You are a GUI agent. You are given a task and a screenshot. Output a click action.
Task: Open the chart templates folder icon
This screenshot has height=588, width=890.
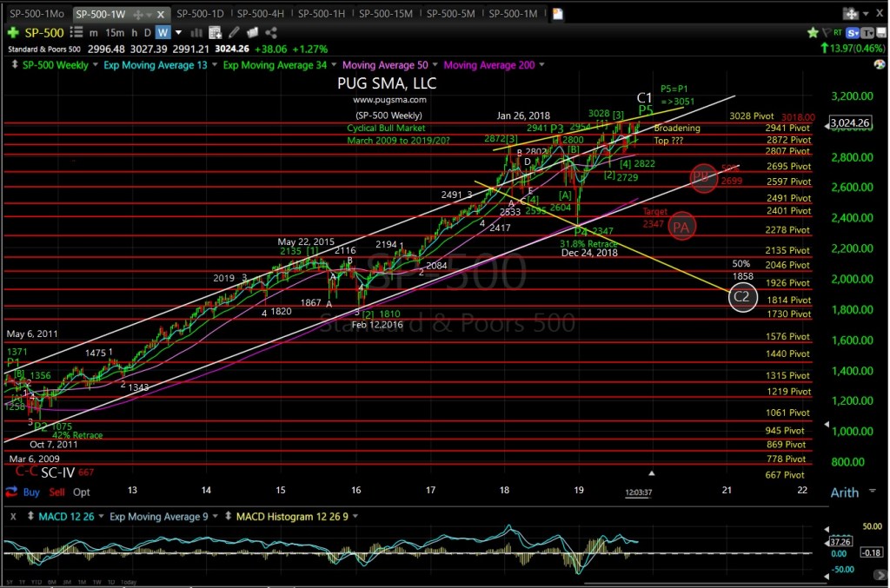pos(253,33)
